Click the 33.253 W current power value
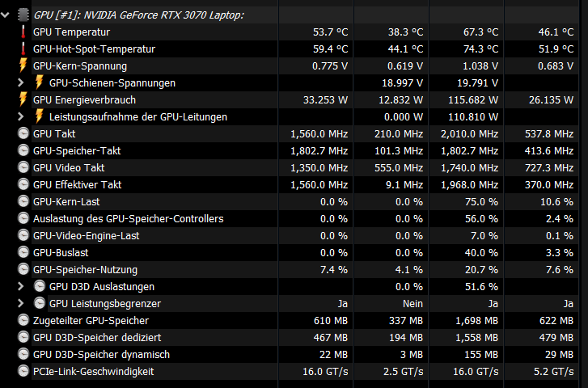The height and width of the screenshot is (388, 588). [325, 100]
